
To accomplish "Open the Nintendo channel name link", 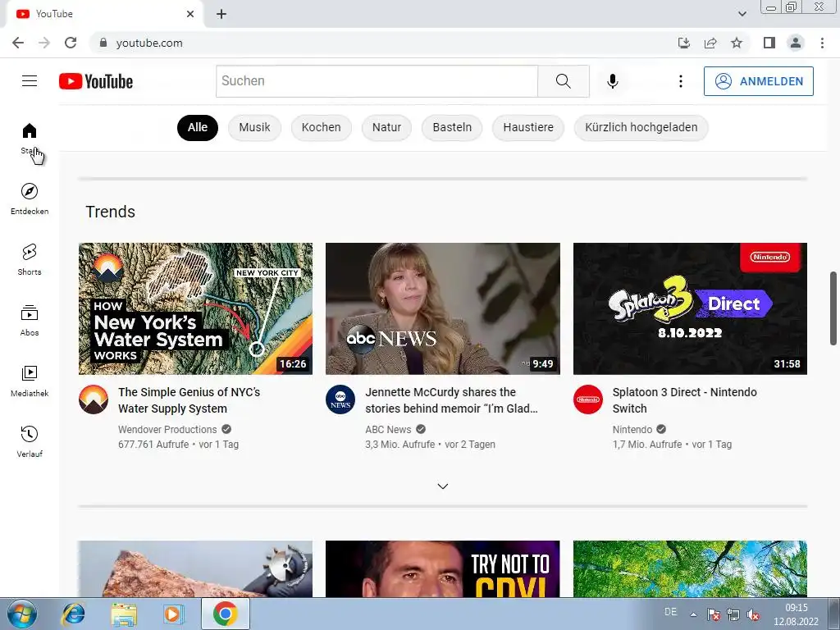I will tap(632, 430).
